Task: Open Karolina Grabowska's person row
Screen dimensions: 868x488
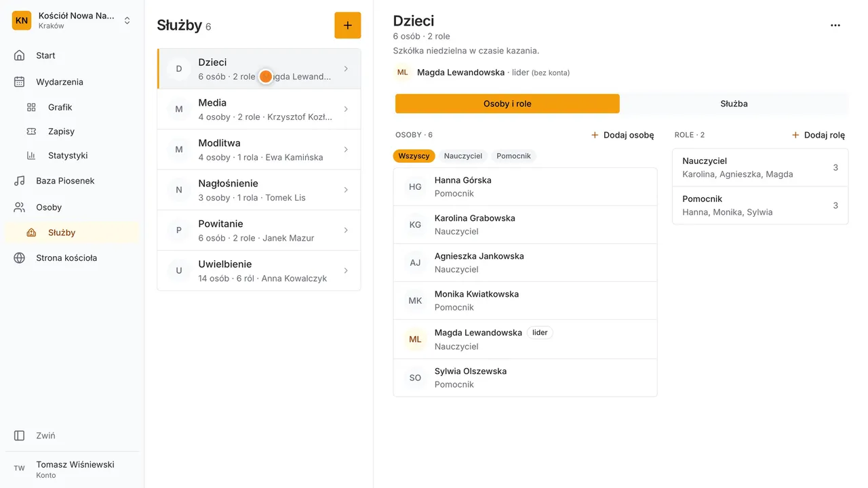Action: (x=525, y=225)
